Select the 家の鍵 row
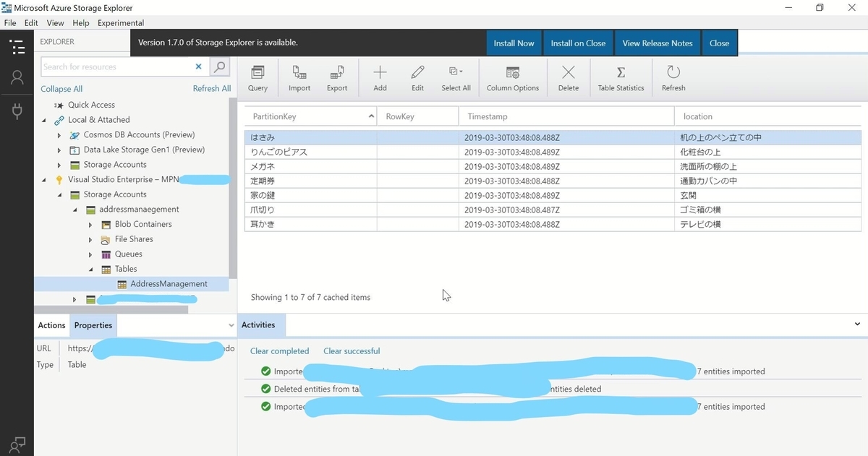 click(553, 195)
